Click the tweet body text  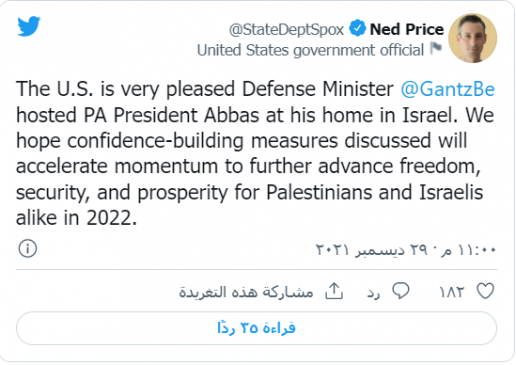point(256,153)
